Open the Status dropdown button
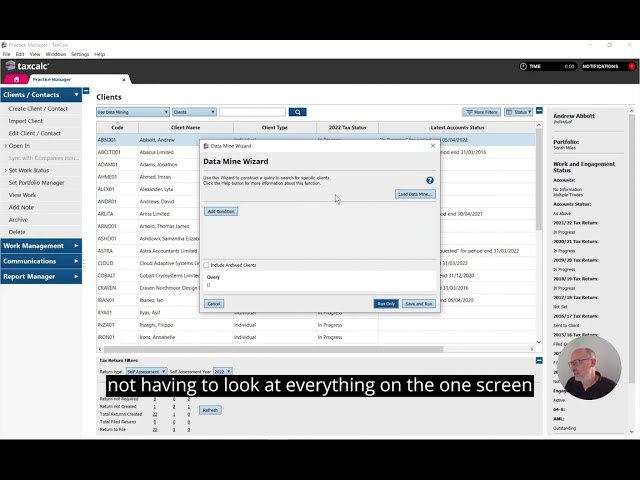Image resolution: width=640 pixels, height=480 pixels. [518, 112]
